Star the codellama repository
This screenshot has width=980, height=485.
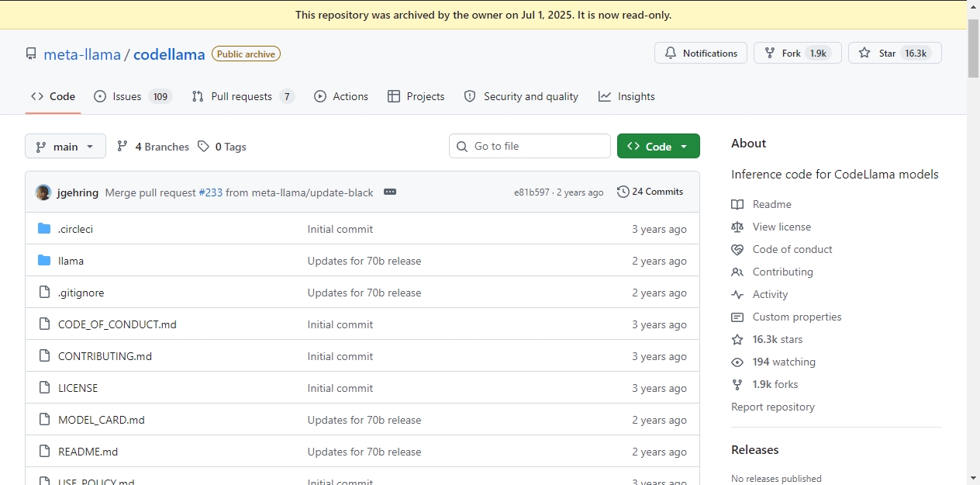pos(895,53)
